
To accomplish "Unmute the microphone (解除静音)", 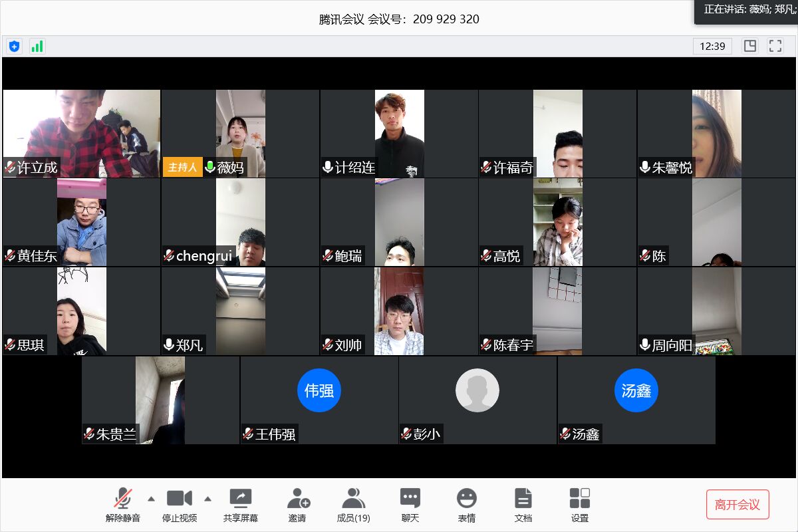I will pyautogui.click(x=123, y=505).
